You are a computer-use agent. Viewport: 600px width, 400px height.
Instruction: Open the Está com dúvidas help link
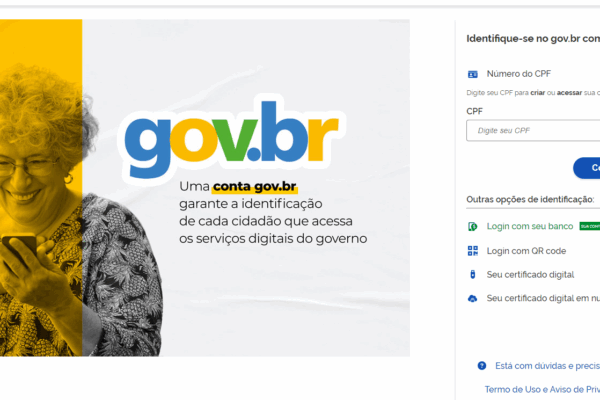[x=547, y=366]
